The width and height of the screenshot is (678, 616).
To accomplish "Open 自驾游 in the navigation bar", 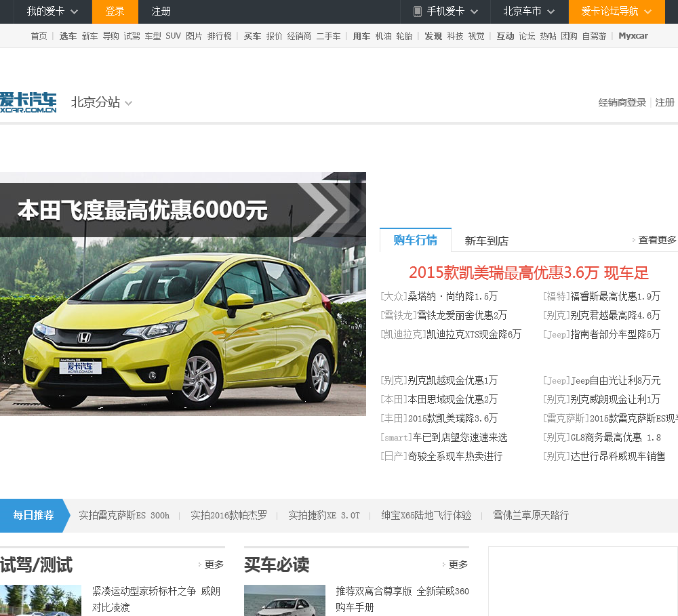I will point(594,36).
